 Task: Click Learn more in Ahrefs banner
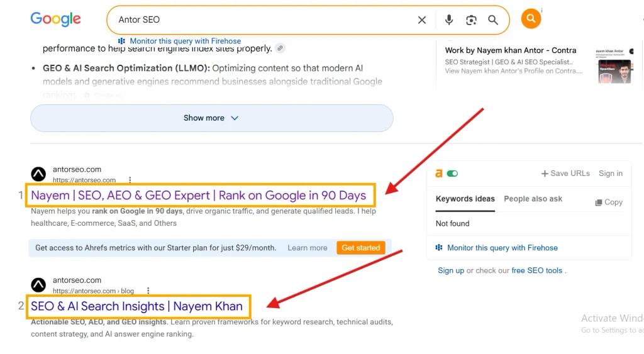307,248
